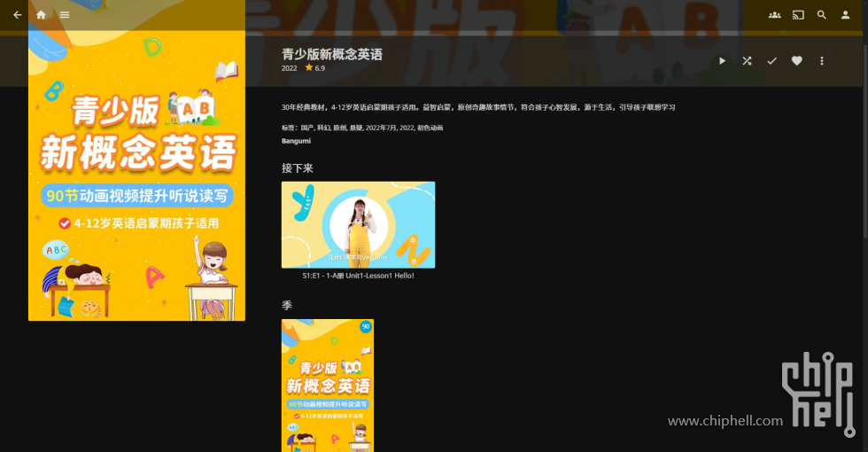The height and width of the screenshot is (452, 868).
Task: Click the 科幻 tag link
Action: [x=324, y=128]
